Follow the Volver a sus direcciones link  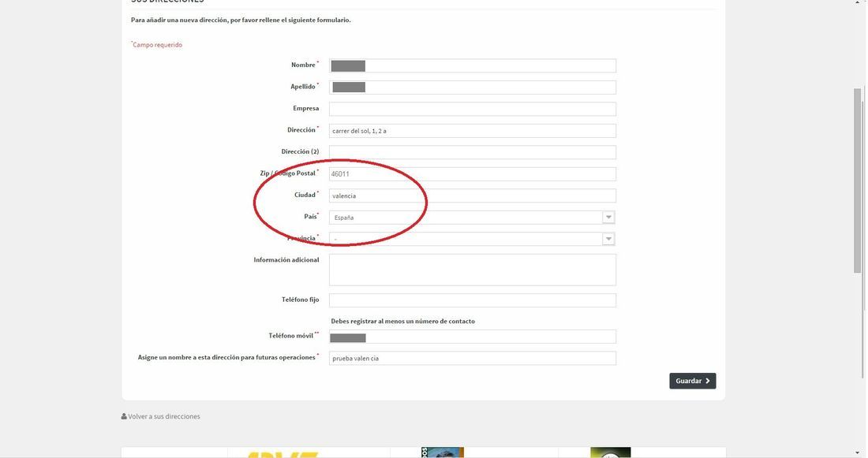[x=164, y=416]
